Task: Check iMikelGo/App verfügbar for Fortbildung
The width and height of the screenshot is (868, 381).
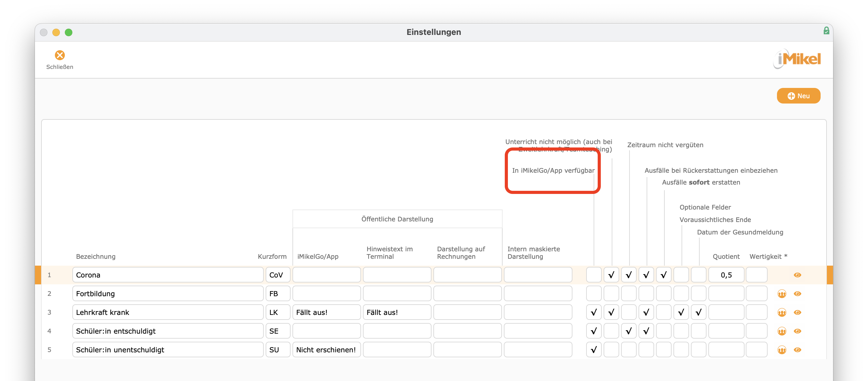Action: pyautogui.click(x=593, y=294)
